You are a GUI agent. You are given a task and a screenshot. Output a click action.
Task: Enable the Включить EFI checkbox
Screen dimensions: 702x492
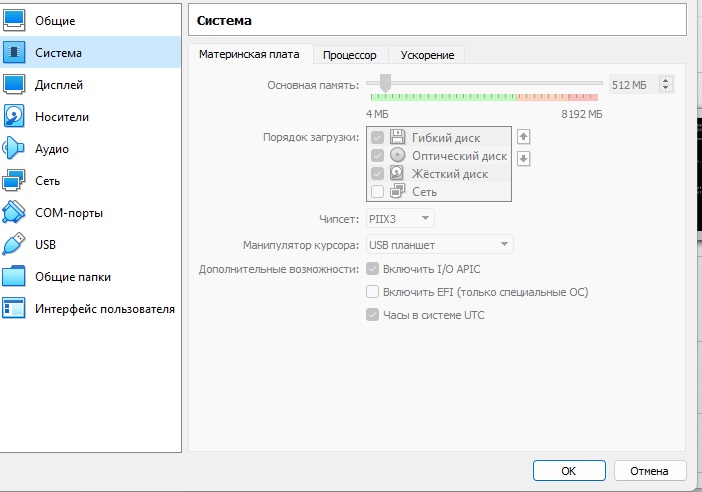[x=373, y=292]
